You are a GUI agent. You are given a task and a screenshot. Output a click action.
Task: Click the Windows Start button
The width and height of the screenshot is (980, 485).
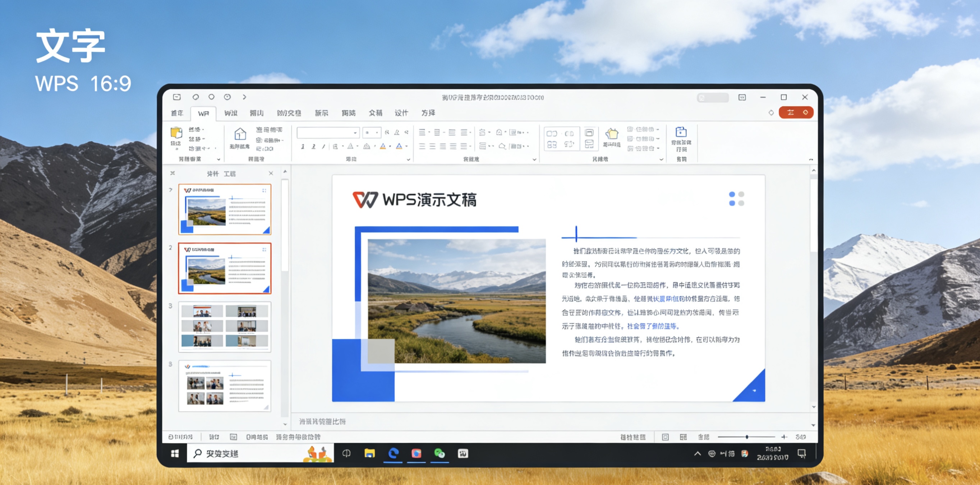tap(175, 453)
